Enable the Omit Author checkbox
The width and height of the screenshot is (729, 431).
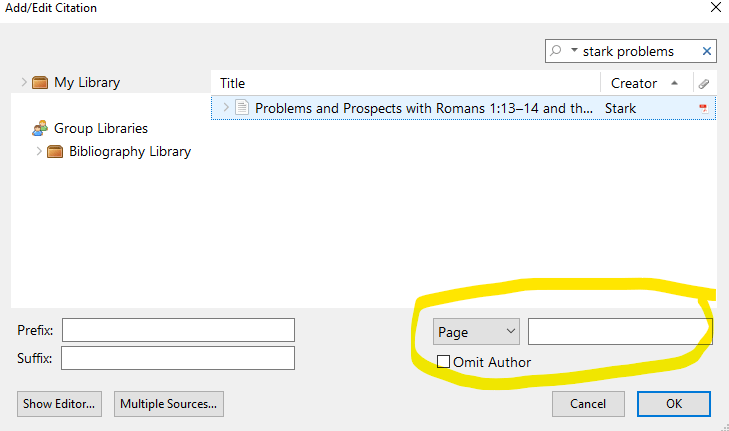[x=444, y=362]
